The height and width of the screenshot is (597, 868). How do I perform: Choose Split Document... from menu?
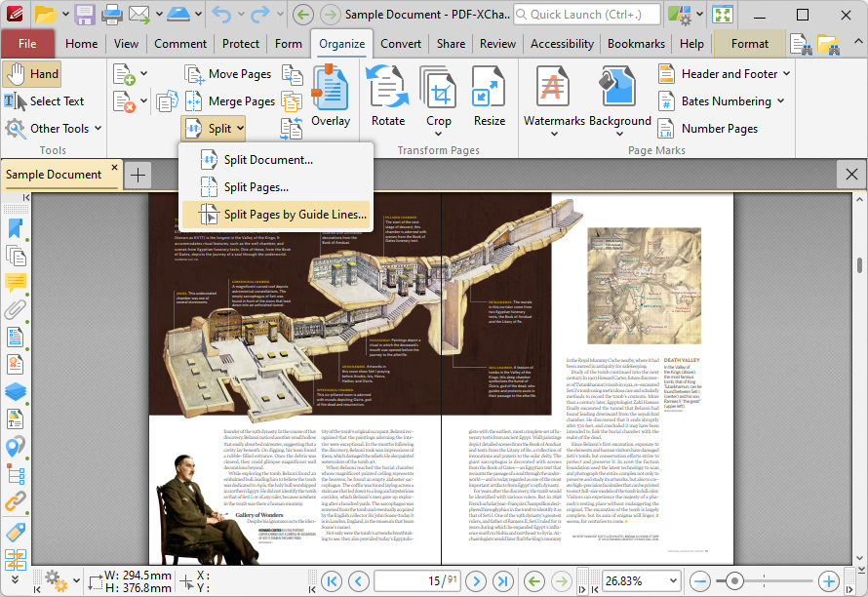277,160
